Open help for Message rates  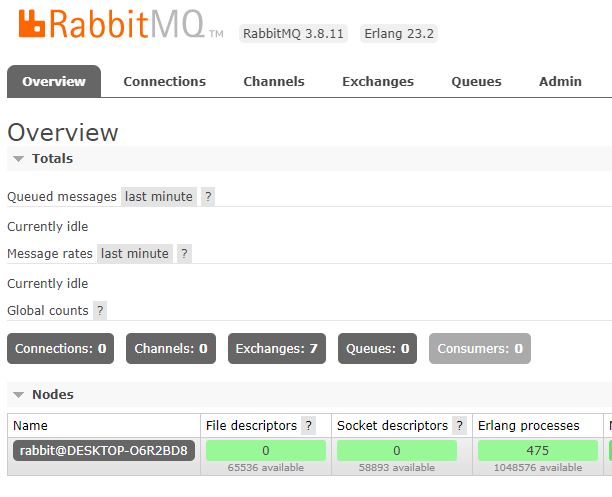tap(184, 253)
